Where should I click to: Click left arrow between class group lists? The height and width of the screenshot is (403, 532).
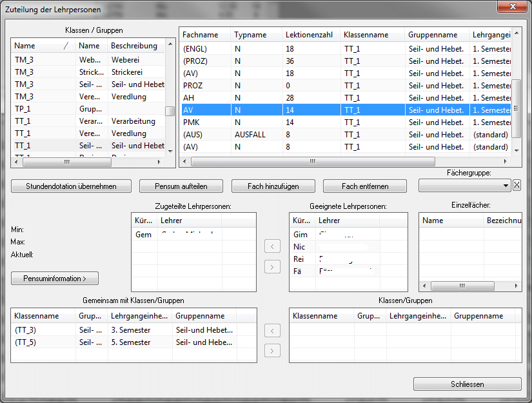click(x=273, y=331)
